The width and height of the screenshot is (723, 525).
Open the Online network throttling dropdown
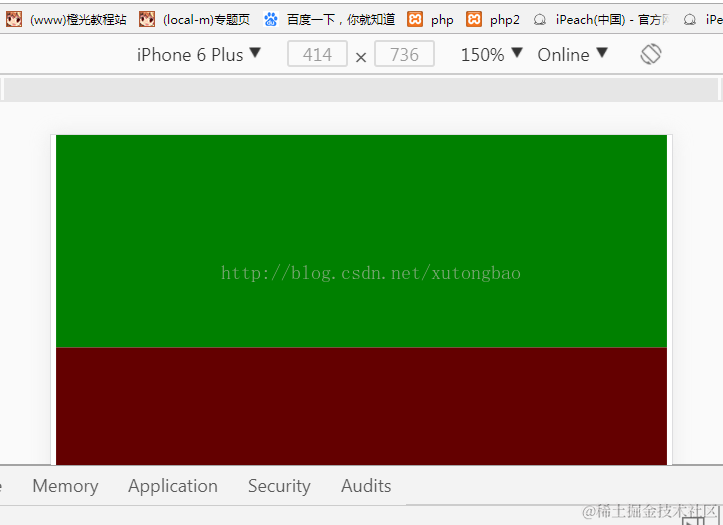572,54
